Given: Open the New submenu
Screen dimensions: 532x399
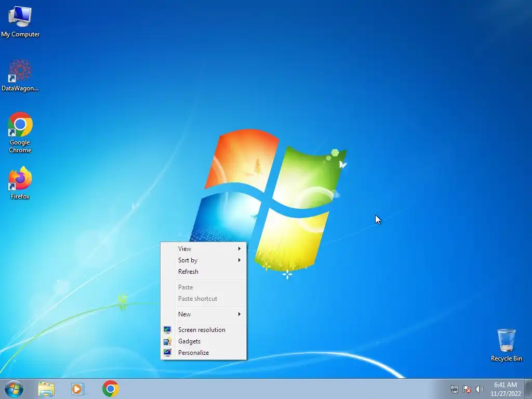Looking at the screenshot, I should 203,314.
